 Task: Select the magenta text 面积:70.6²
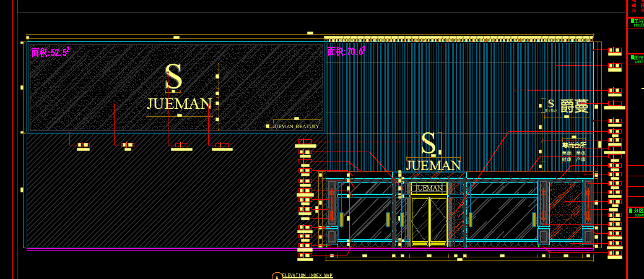pos(346,51)
